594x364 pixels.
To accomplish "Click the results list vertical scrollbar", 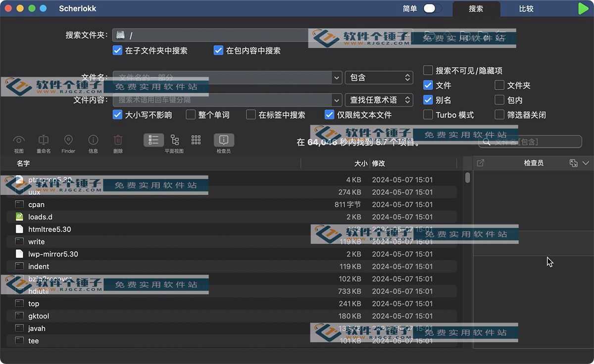I will (x=468, y=178).
